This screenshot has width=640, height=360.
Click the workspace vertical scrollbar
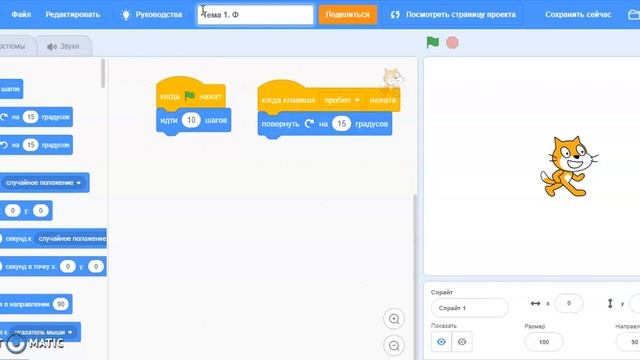[x=416, y=276]
